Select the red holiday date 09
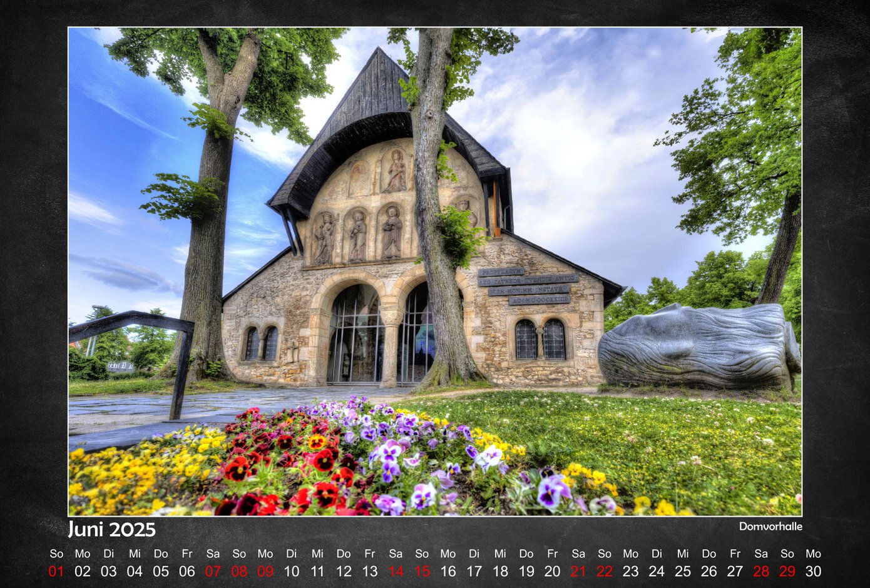Image resolution: width=870 pixels, height=588 pixels. click(x=265, y=571)
